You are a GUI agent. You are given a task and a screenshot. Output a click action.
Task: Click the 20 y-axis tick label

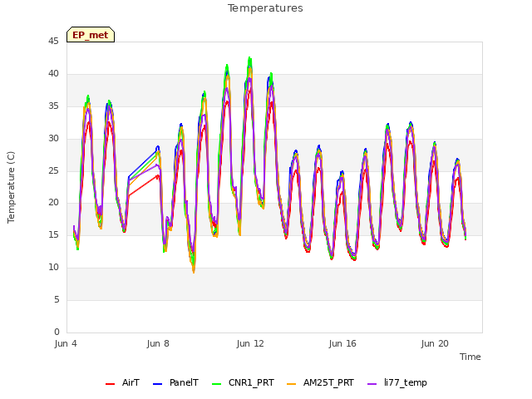pos(53,203)
